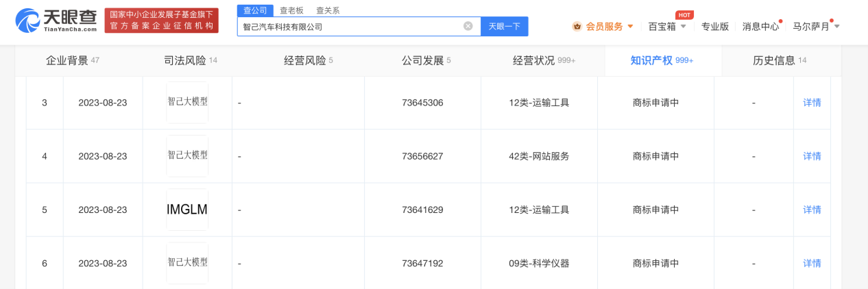
Task: Open 智己大模型 trademark image in row 3
Action: tap(187, 102)
